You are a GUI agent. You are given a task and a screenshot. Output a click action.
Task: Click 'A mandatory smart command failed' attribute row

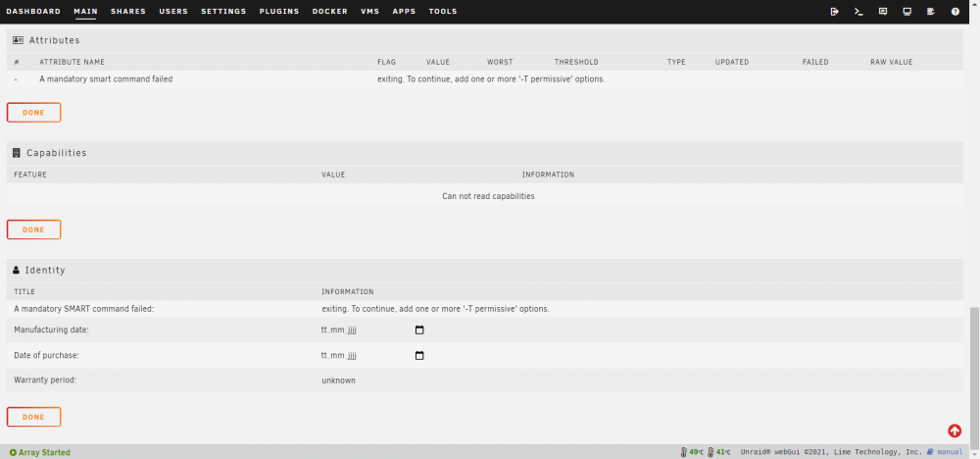pyautogui.click(x=484, y=79)
